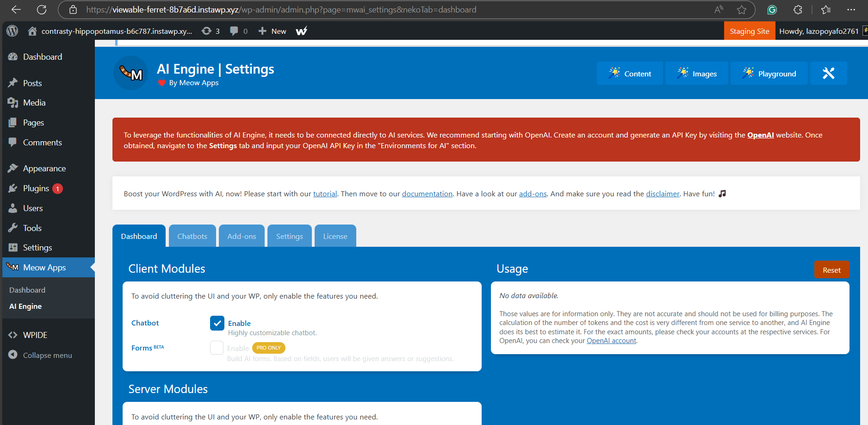This screenshot has height=425, width=868.
Task: Open the tutorial link
Action: pos(325,194)
